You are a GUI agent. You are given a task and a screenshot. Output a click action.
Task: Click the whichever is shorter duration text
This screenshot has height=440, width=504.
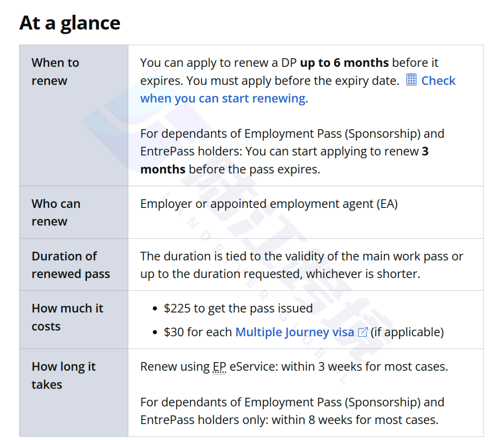pos(363,274)
